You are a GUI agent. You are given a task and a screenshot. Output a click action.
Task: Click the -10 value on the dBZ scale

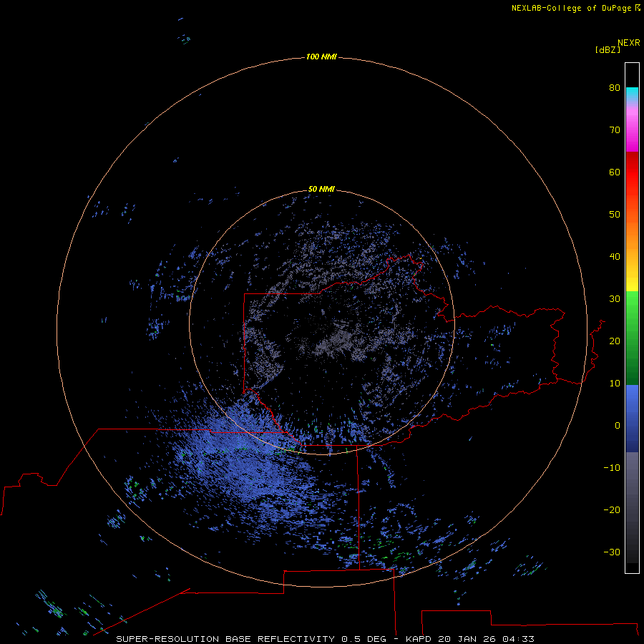point(612,468)
